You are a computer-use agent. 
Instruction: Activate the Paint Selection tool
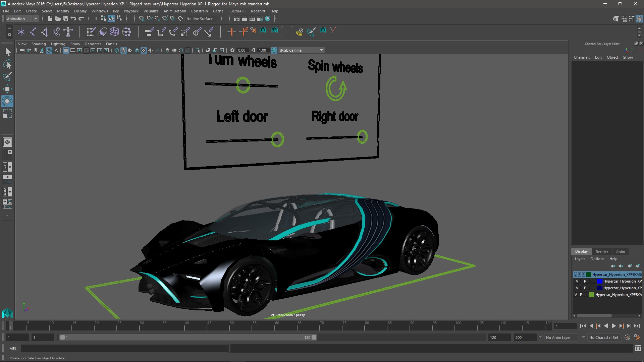pos(7,76)
